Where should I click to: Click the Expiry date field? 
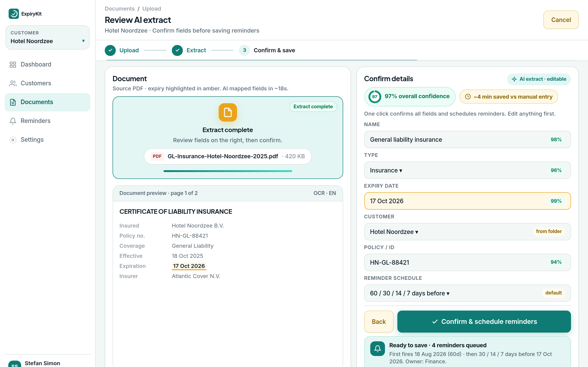pyautogui.click(x=467, y=201)
